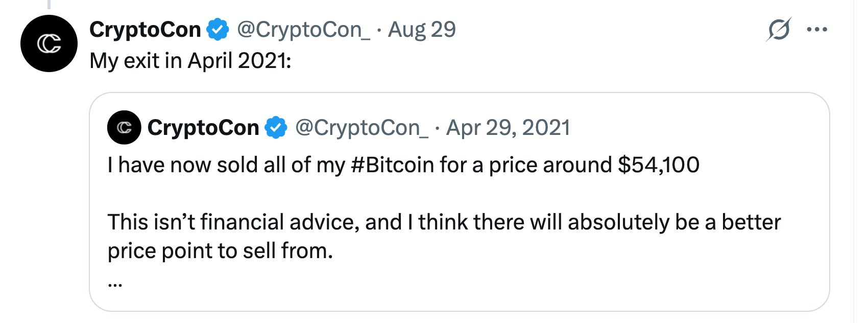Open the Aug 29 timestamp link
Screen dimensions: 868x323
(422, 30)
